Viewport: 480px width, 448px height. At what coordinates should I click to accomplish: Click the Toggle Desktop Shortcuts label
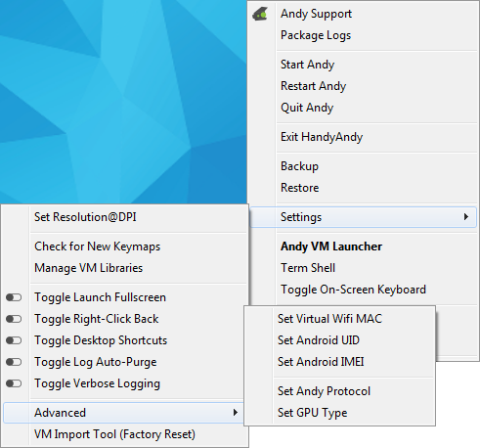coord(101,340)
